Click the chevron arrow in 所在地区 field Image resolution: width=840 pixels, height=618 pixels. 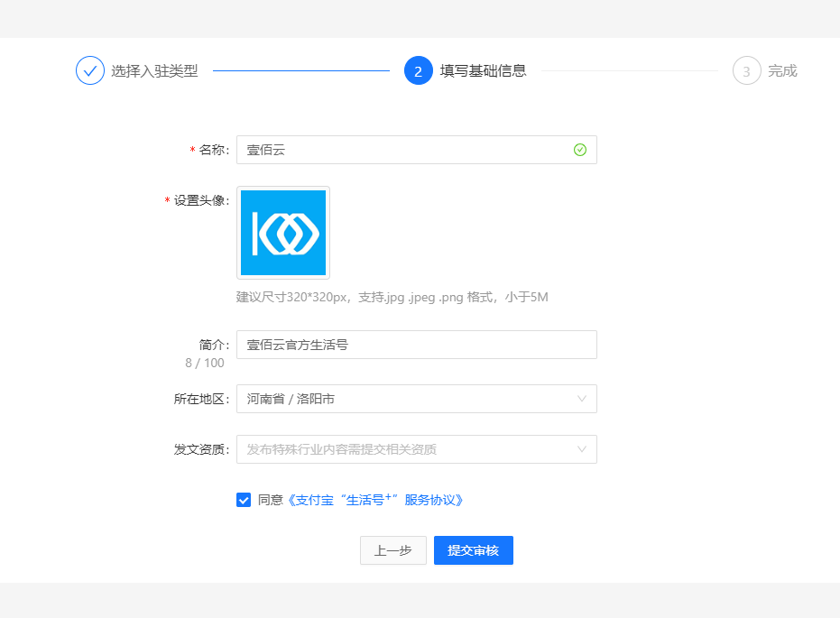pos(582,399)
